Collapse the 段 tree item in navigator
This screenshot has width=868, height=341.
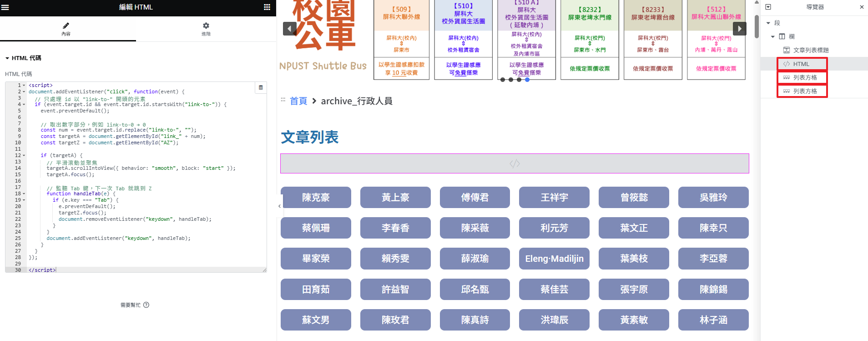coord(768,23)
